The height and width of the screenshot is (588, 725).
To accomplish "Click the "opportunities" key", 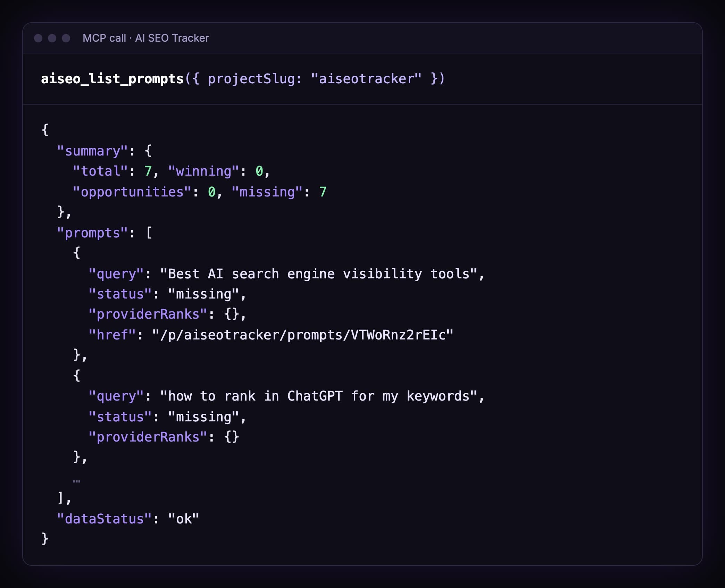I will point(132,192).
